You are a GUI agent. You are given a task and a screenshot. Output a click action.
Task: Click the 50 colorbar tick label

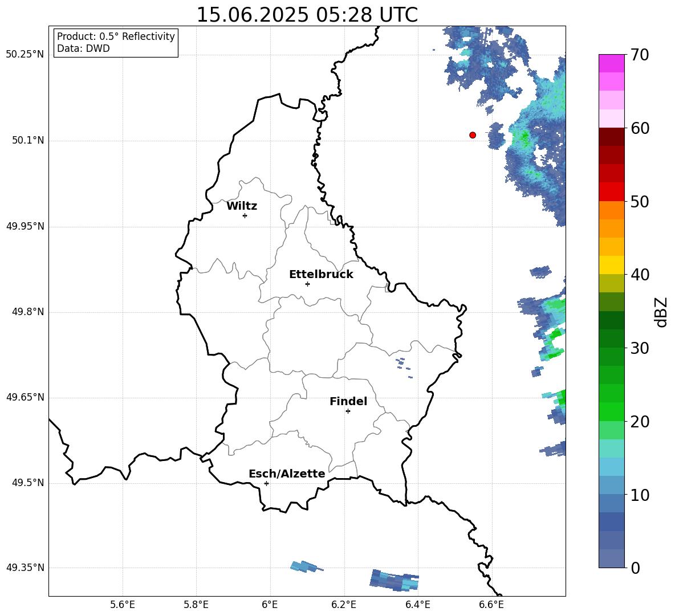640,202
